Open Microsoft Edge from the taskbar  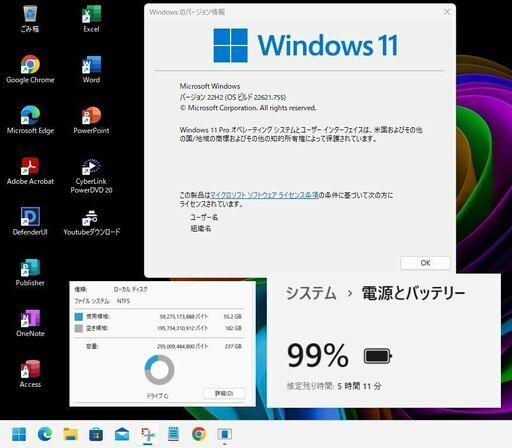pyautogui.click(x=45, y=434)
